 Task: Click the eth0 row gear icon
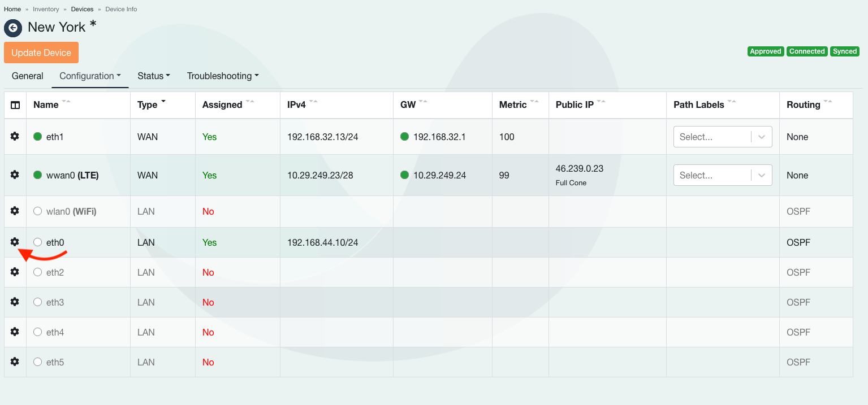(x=15, y=242)
